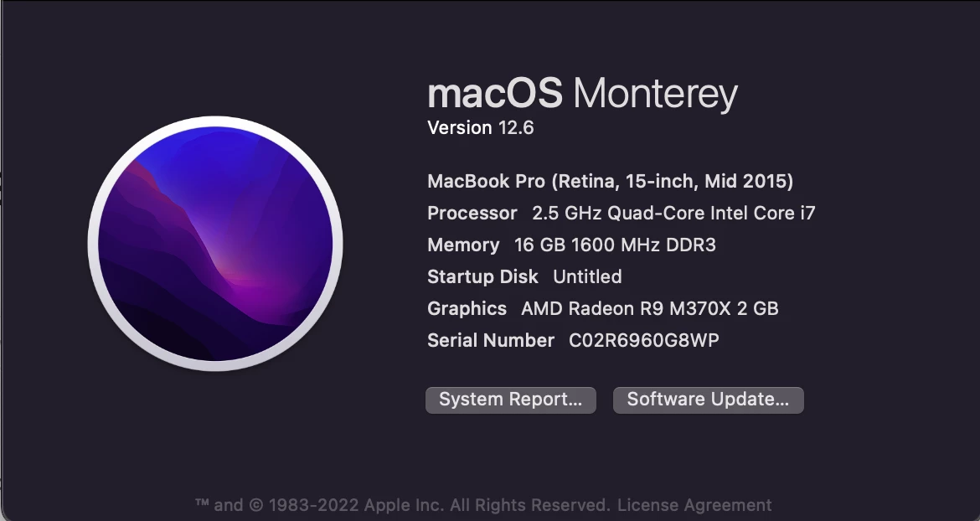The image size is (980, 521).
Task: Click the MacBook Pro (Retina, 15-inch, Mid 2015) line
Action: [x=610, y=182]
